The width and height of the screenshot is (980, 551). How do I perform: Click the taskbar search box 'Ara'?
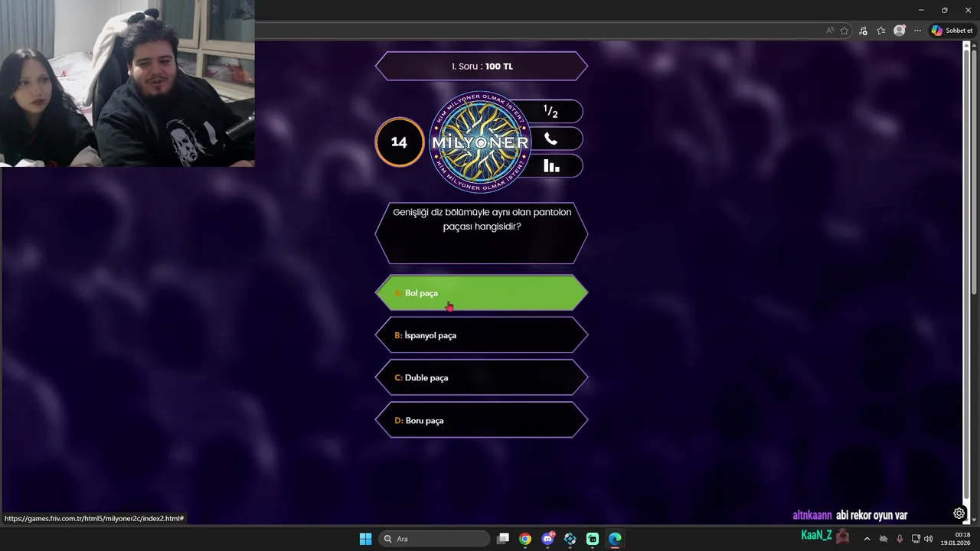(435, 539)
